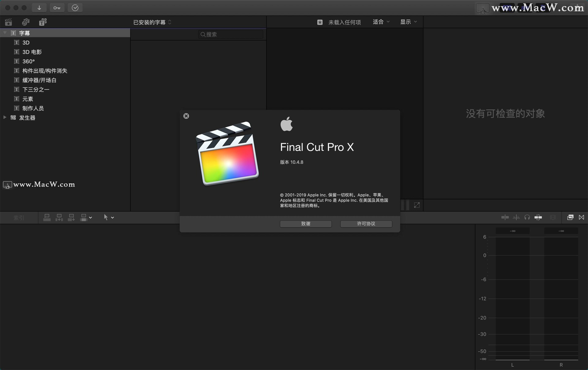Select the 字幕 category row
This screenshot has width=588, height=370.
coord(65,33)
